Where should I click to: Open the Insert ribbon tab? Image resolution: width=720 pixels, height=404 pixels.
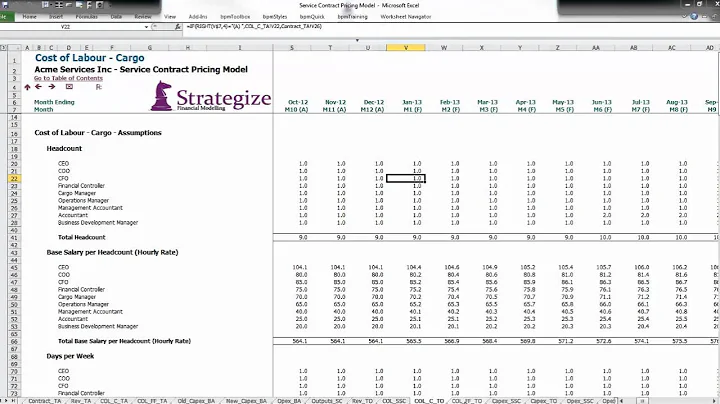[56, 17]
